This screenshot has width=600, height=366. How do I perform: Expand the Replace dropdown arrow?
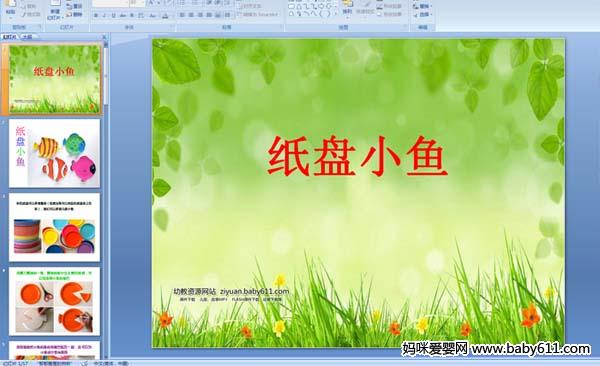431,6
